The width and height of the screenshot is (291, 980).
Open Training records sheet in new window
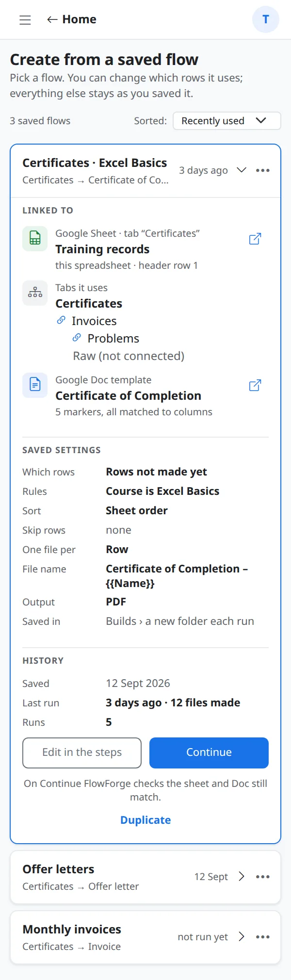click(255, 239)
